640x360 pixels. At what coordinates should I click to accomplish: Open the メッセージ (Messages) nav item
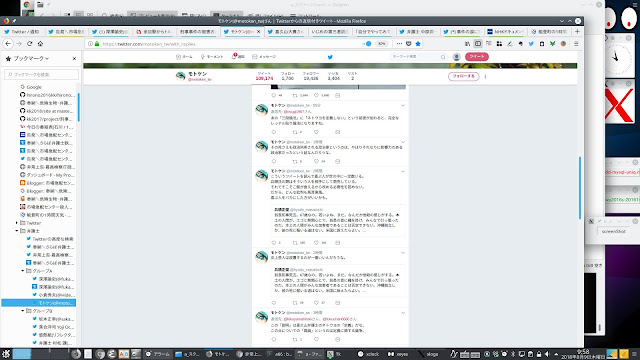pyautogui.click(x=264, y=57)
